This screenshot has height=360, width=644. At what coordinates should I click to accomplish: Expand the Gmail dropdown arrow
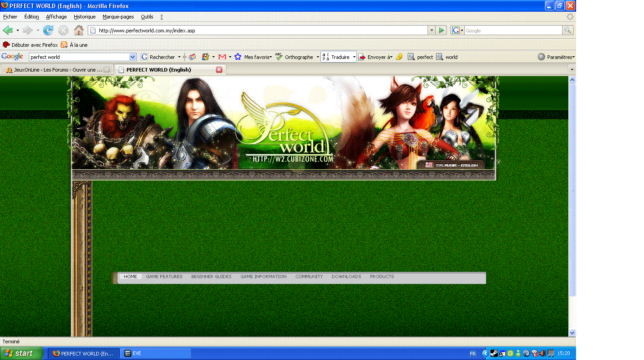tap(230, 57)
